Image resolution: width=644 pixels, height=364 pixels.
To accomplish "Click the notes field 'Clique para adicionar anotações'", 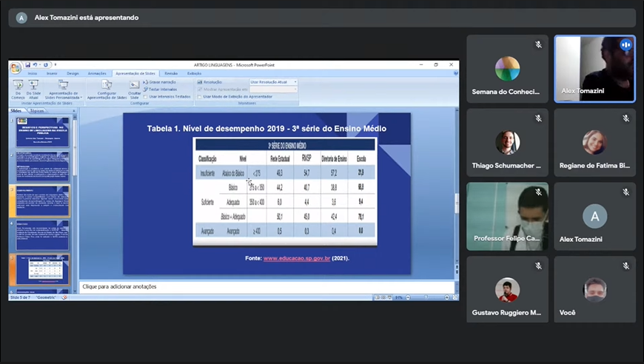I will (x=266, y=286).
